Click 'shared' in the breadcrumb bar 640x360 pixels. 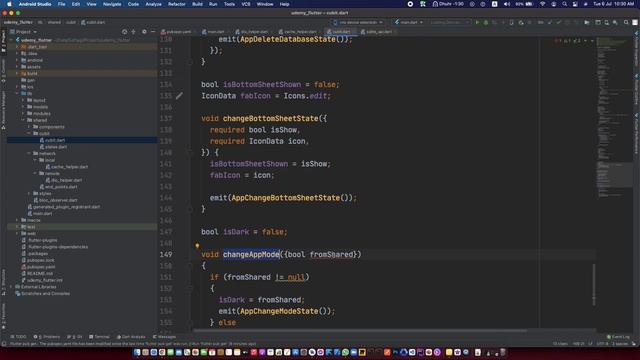pyautogui.click(x=54, y=22)
